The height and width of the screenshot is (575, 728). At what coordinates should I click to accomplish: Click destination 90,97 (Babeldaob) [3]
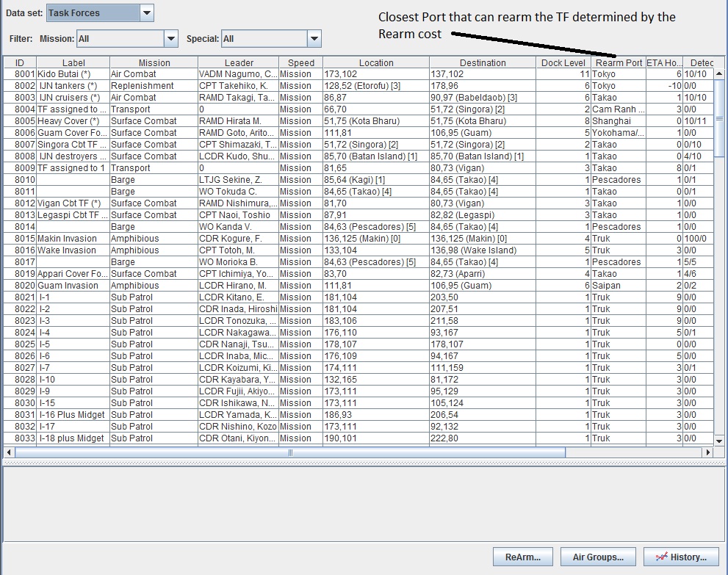click(x=483, y=98)
